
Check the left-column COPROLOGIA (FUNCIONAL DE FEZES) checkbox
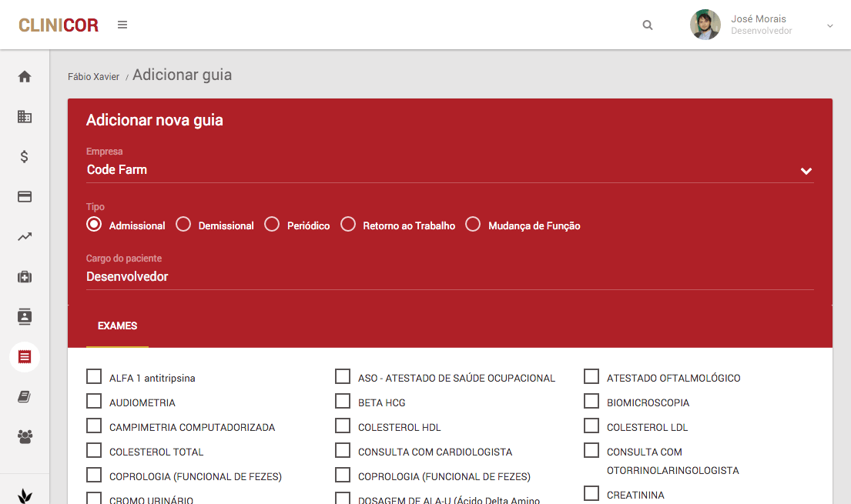[94, 476]
